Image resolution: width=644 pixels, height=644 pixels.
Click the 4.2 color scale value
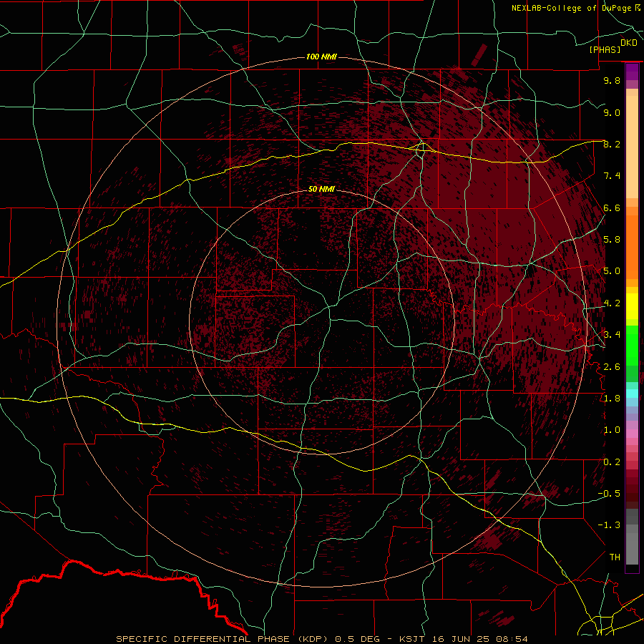click(612, 303)
